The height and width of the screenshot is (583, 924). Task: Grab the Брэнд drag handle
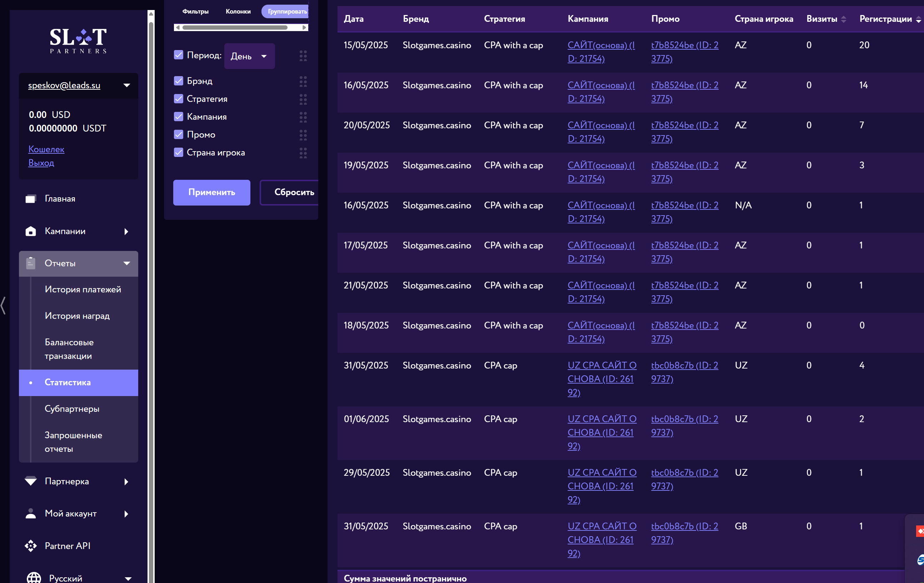coord(303,81)
